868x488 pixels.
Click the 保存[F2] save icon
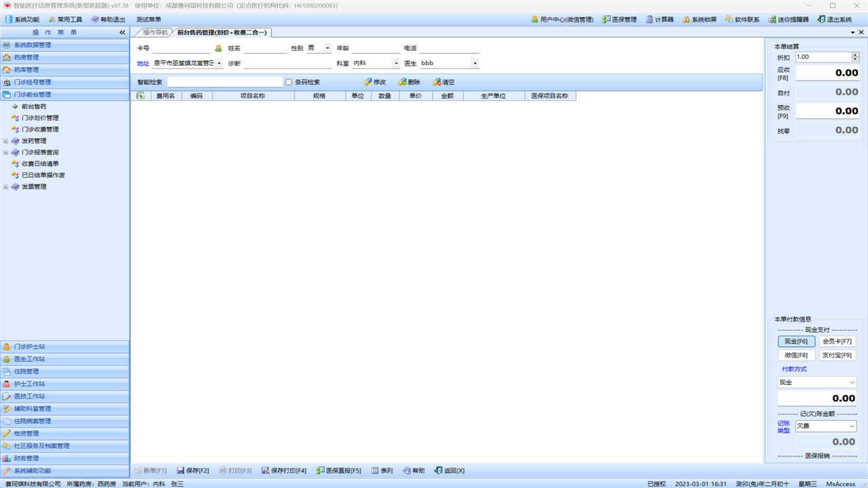(x=193, y=470)
